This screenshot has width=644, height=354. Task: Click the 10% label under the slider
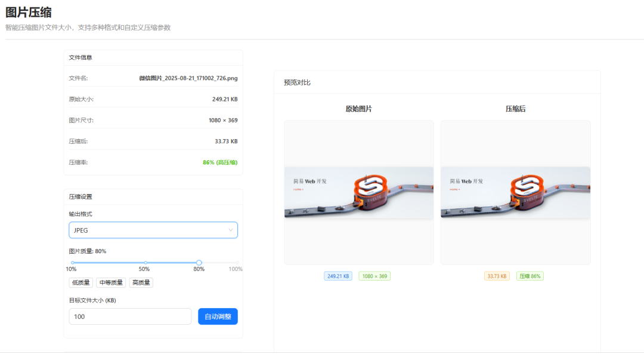[x=71, y=269]
